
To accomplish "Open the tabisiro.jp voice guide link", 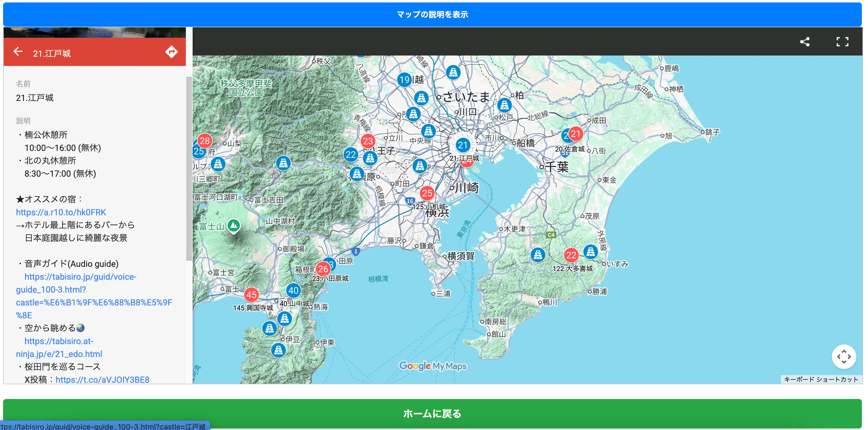I will coord(80,277).
